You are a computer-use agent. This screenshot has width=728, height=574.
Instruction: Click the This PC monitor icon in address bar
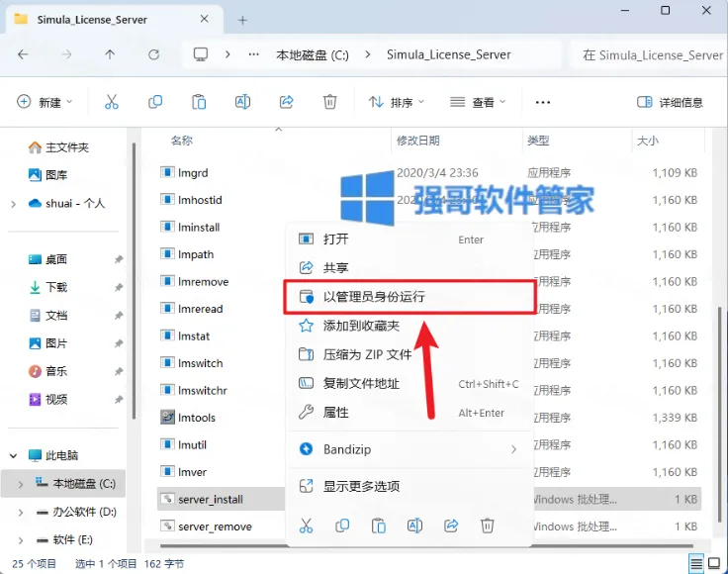(x=201, y=54)
